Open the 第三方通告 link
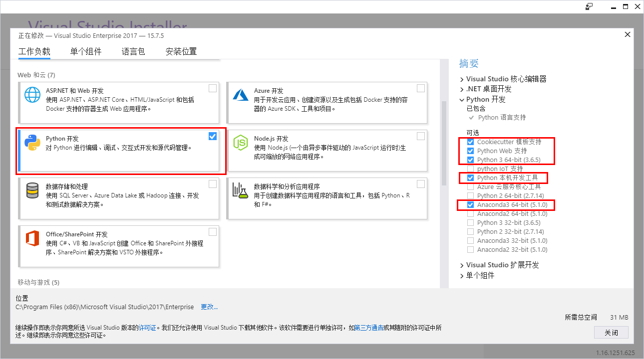This screenshot has width=644, height=359. click(369, 328)
